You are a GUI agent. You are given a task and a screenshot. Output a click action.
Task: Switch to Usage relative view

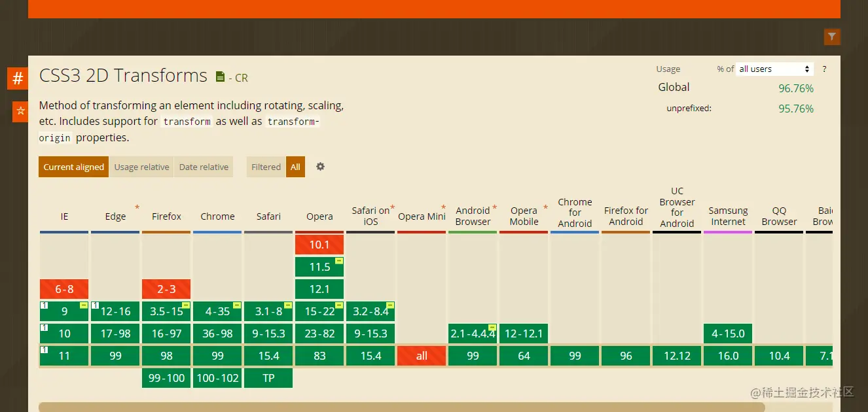click(141, 167)
